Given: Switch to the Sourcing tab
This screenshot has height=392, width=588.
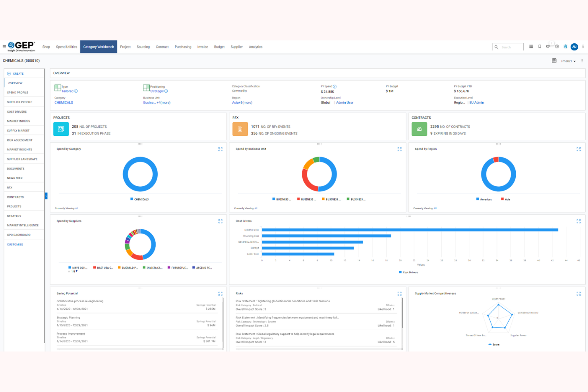Looking at the screenshot, I should click(x=143, y=46).
